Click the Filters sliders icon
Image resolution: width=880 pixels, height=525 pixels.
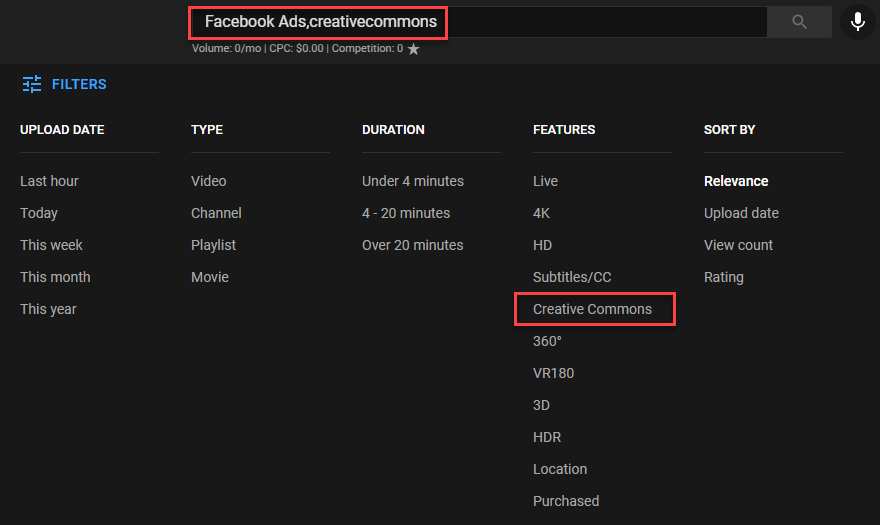click(x=32, y=84)
